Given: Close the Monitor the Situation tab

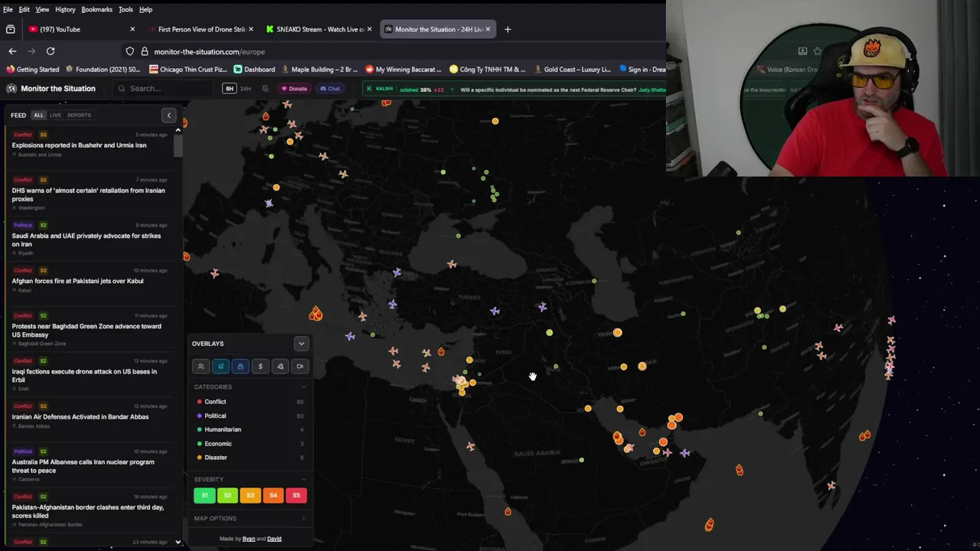Looking at the screenshot, I should pyautogui.click(x=488, y=29).
